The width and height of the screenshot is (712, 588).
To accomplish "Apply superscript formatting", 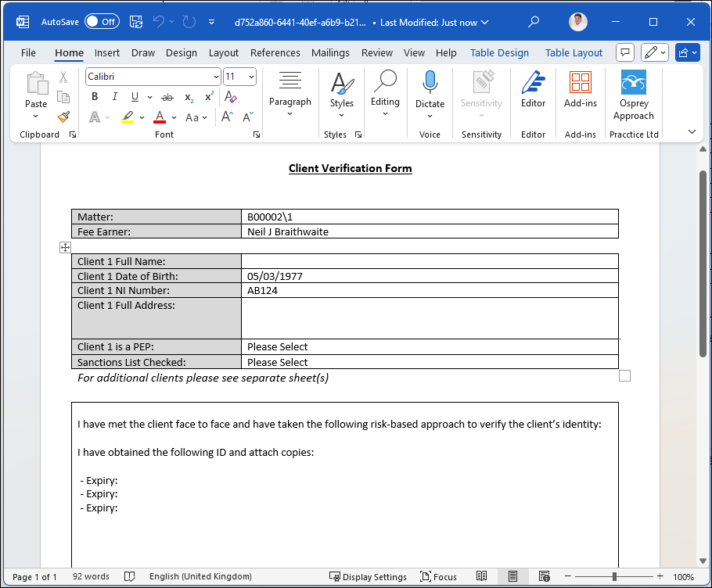I will tap(209, 97).
